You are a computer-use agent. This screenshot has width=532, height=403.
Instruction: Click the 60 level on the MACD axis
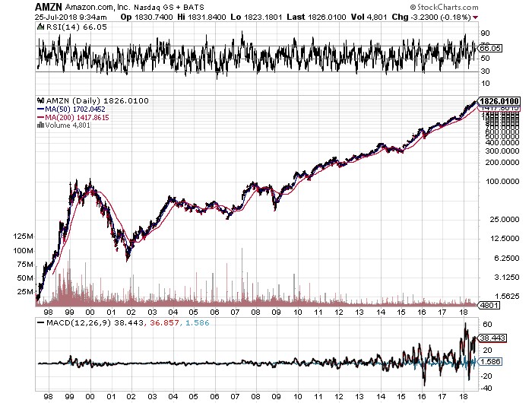pos(487,325)
